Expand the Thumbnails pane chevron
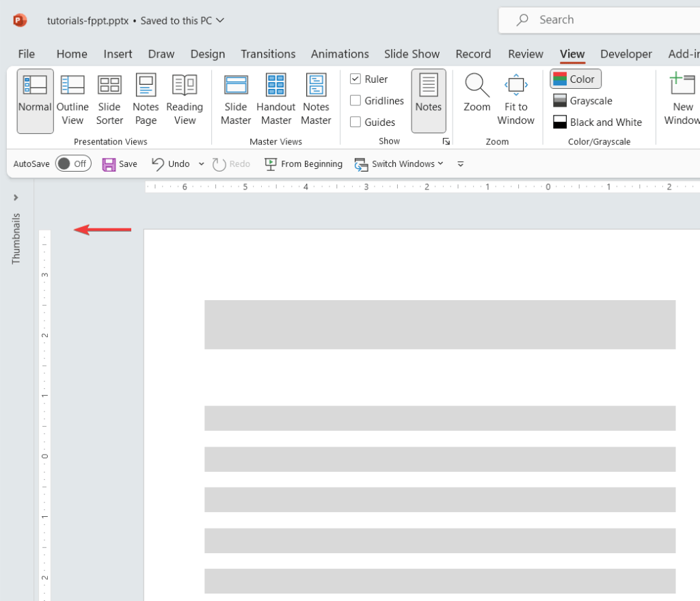The width and height of the screenshot is (700, 601). point(15,197)
